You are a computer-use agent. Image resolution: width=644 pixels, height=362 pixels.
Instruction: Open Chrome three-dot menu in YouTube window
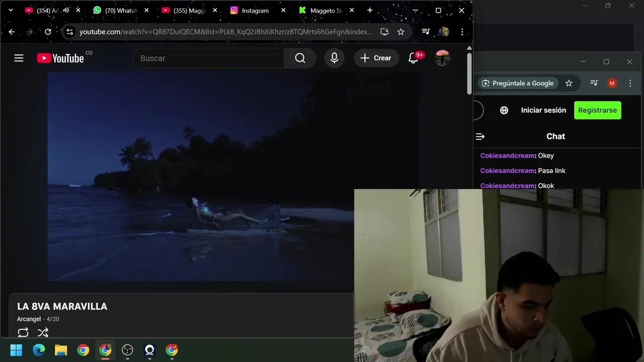tap(462, 32)
